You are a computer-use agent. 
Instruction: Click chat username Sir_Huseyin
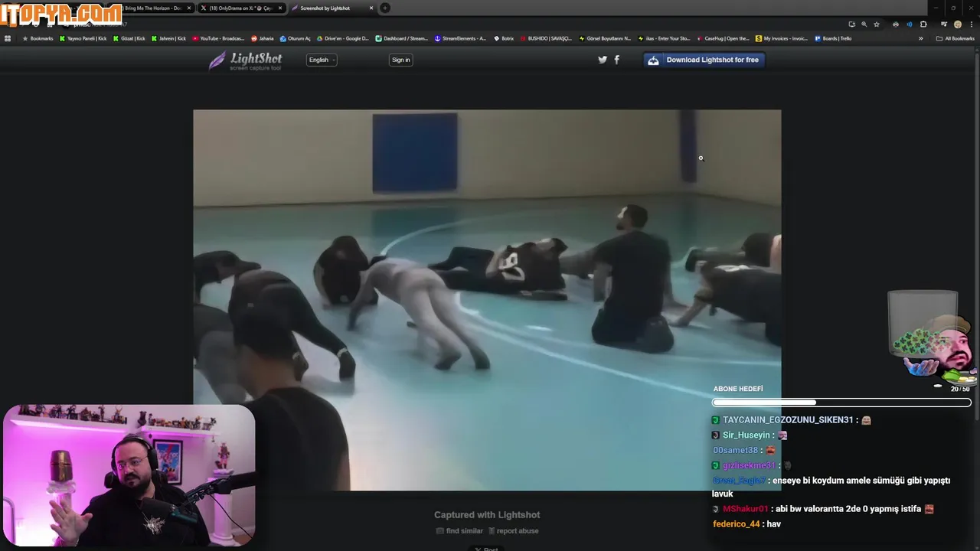pyautogui.click(x=746, y=435)
